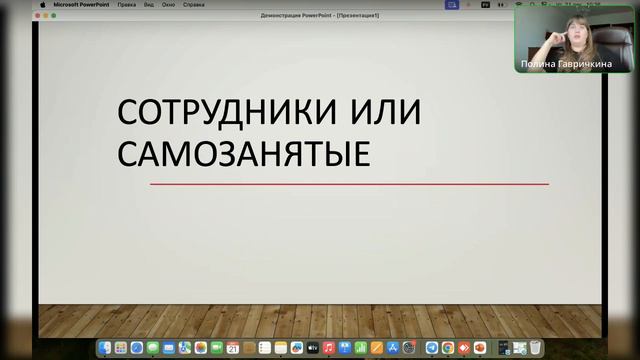Open the Apple menu
The width and height of the screenshot is (640, 360).
click(43, 5)
